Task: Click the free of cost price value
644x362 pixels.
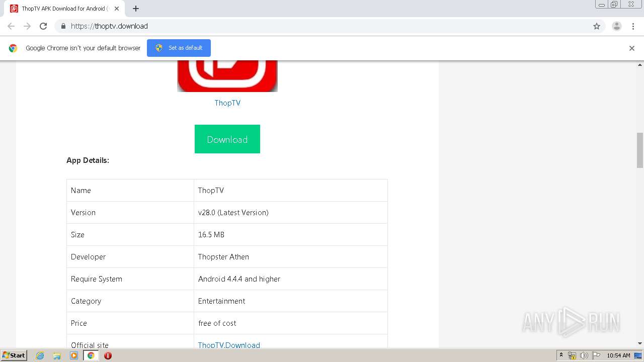Action: (217, 323)
